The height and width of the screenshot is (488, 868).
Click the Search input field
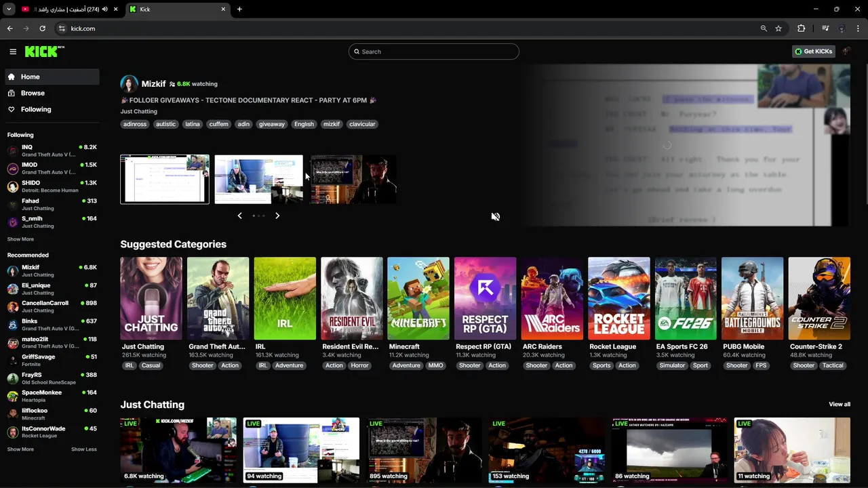click(434, 52)
